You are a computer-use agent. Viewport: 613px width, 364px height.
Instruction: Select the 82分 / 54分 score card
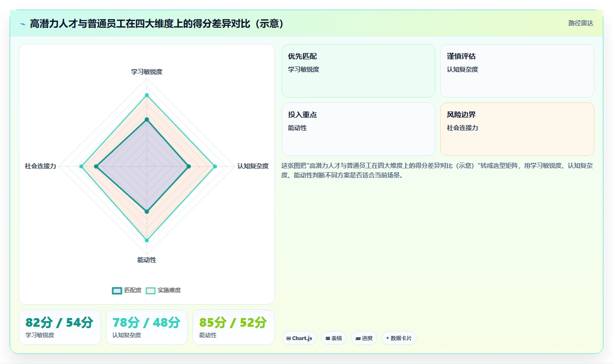[x=59, y=327]
